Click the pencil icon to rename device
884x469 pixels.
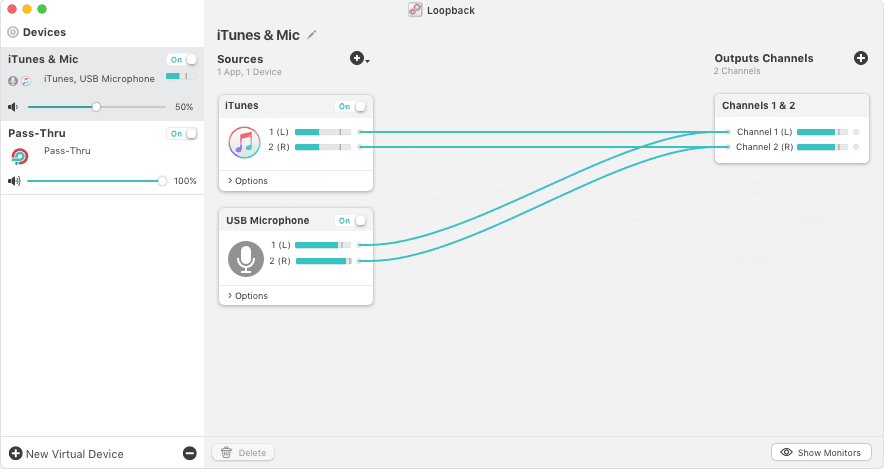[x=312, y=35]
